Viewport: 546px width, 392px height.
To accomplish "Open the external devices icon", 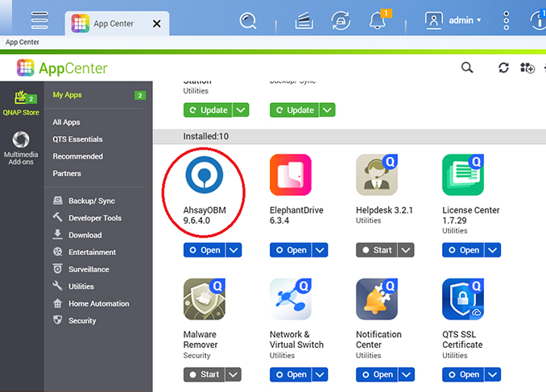I will pos(341,21).
